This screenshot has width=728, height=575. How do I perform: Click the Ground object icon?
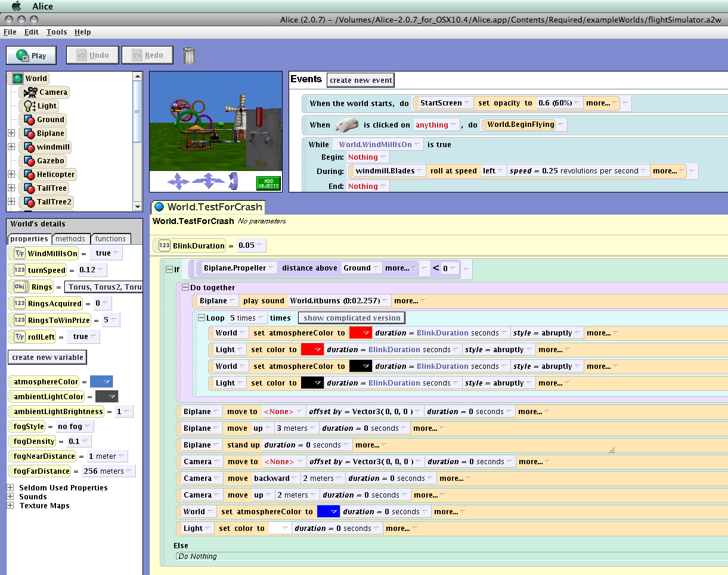tap(29, 120)
